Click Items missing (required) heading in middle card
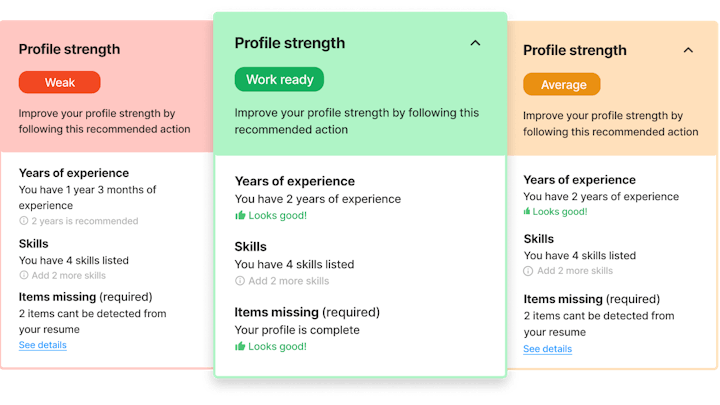 [307, 313]
